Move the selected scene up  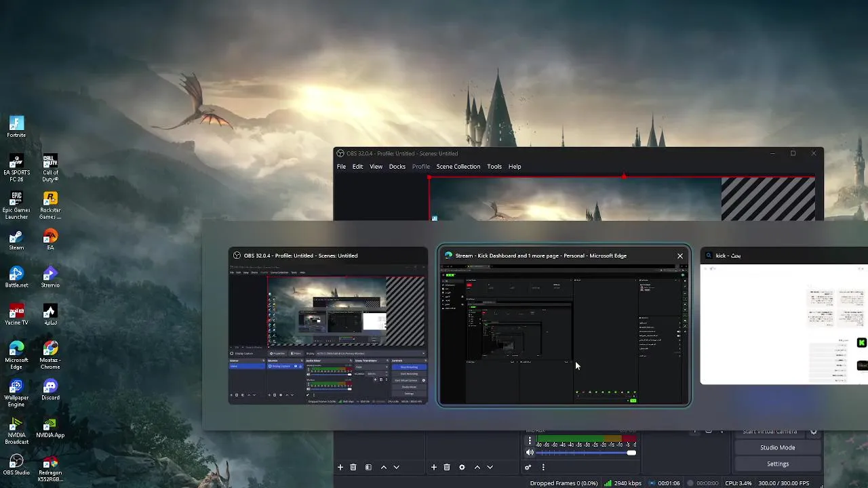384,467
